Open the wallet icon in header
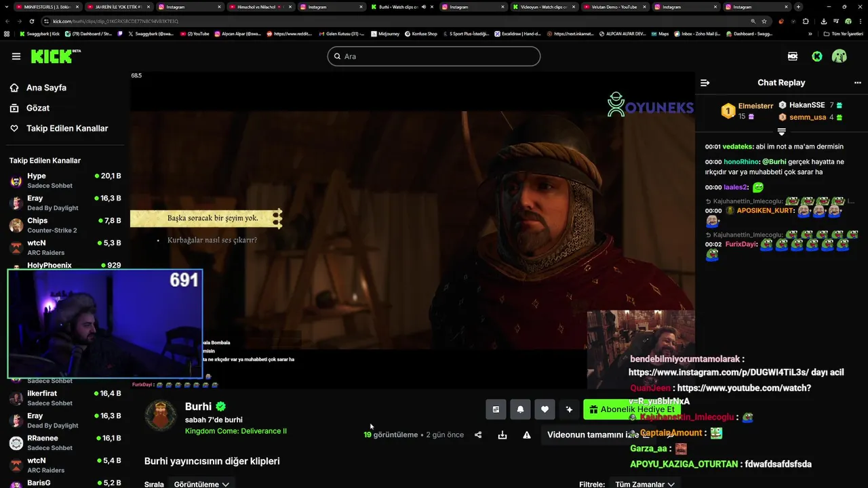Viewport: 868px width, 488px height. (793, 56)
